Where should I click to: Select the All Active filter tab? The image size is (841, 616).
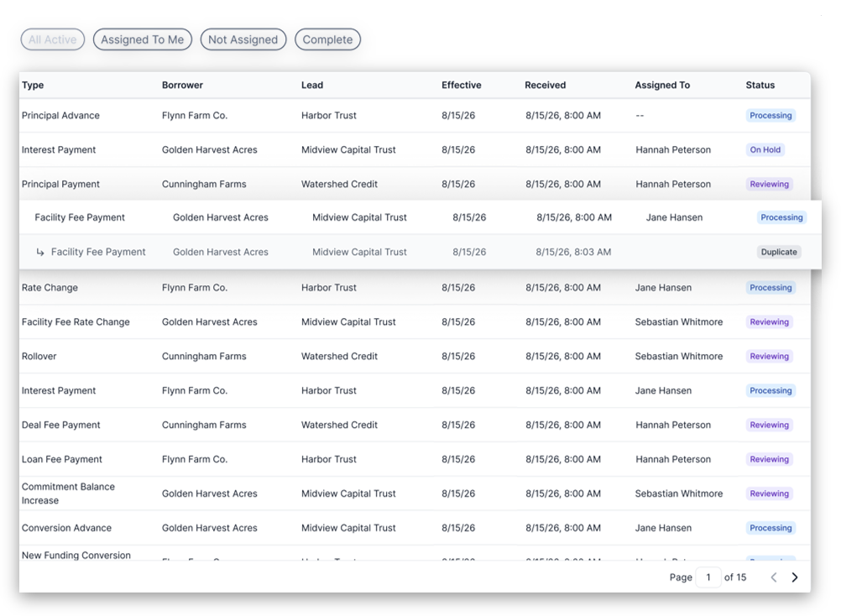53,39
